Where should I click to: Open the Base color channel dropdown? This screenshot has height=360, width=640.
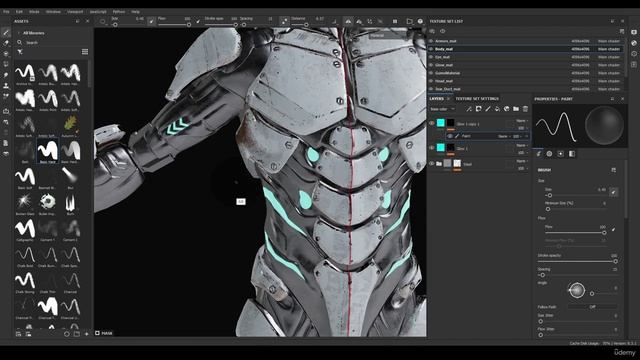442,109
